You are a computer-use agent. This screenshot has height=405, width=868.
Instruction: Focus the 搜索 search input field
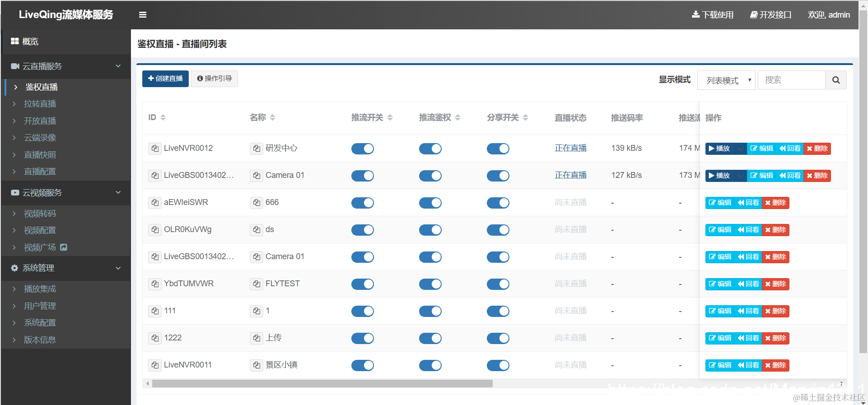pos(792,80)
